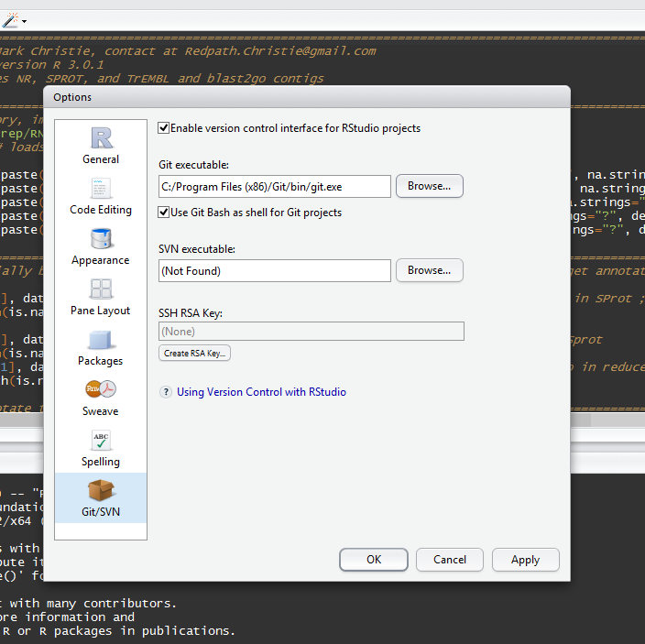Viewport: 645px width, 644px height.
Task: Open Using Version Control with RStudio link
Action: [262, 392]
